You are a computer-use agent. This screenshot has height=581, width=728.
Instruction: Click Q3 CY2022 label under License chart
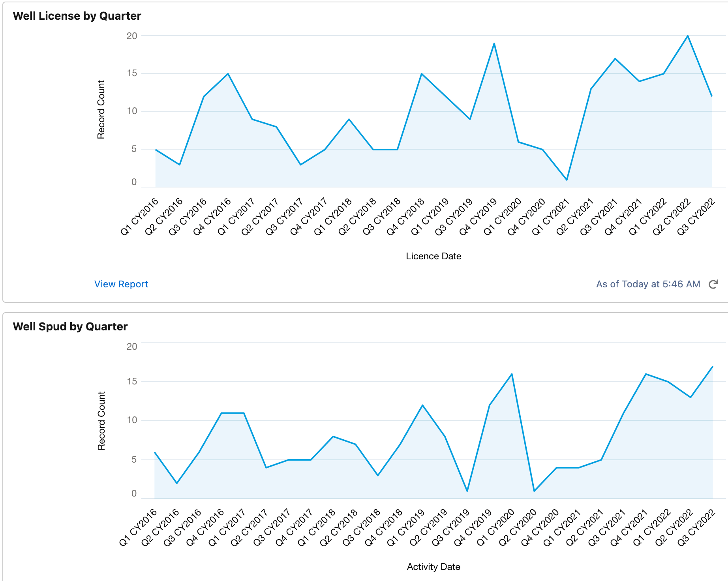(x=696, y=217)
